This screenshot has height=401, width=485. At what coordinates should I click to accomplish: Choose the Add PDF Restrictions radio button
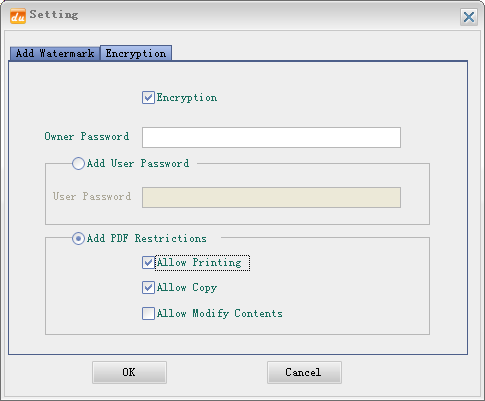point(78,239)
